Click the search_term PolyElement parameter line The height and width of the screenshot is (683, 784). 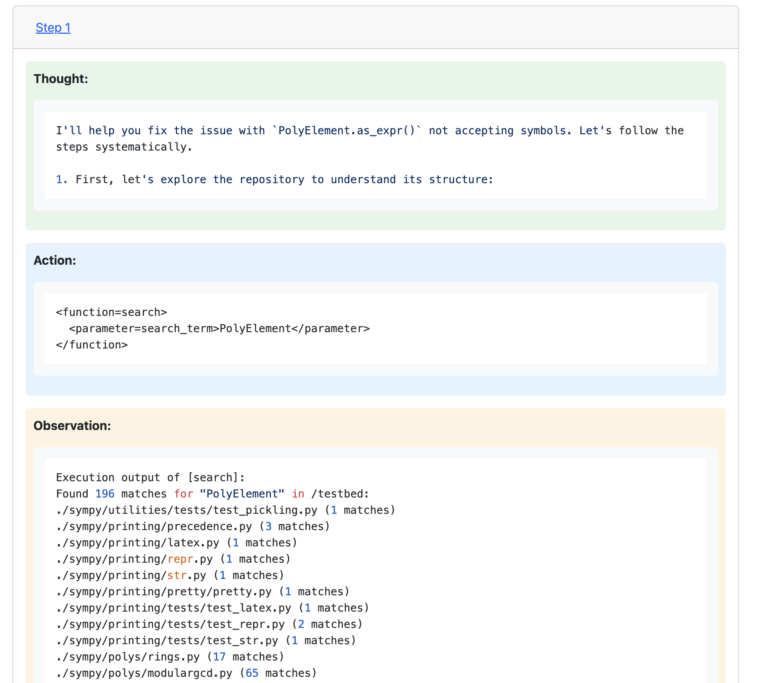(219, 329)
